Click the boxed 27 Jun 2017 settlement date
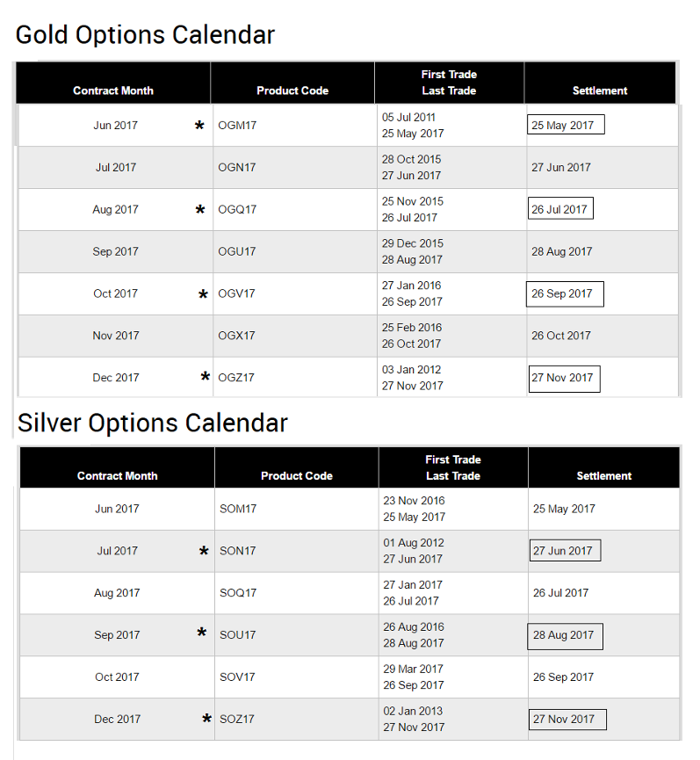Image resolution: width=700 pixels, height=760 pixels. (564, 551)
